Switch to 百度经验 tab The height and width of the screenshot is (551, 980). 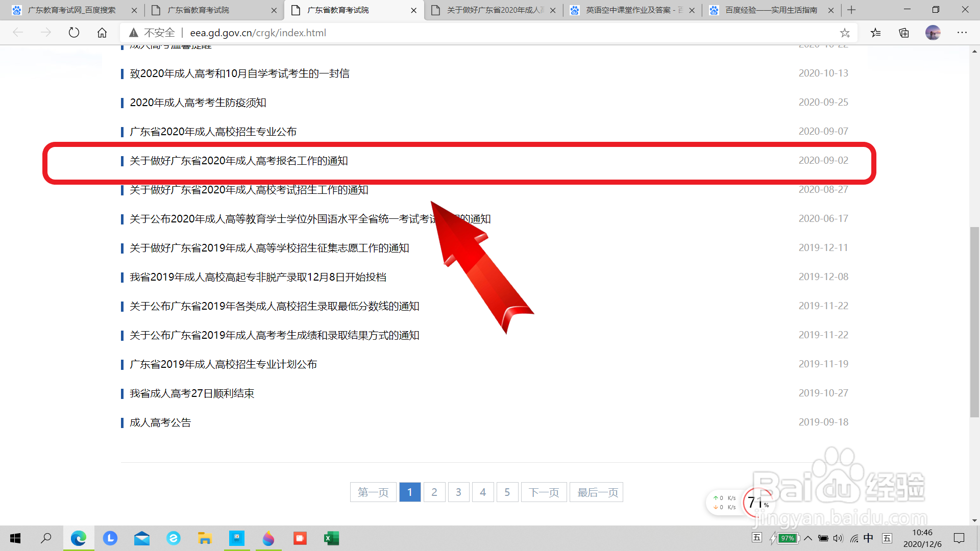[771, 10]
